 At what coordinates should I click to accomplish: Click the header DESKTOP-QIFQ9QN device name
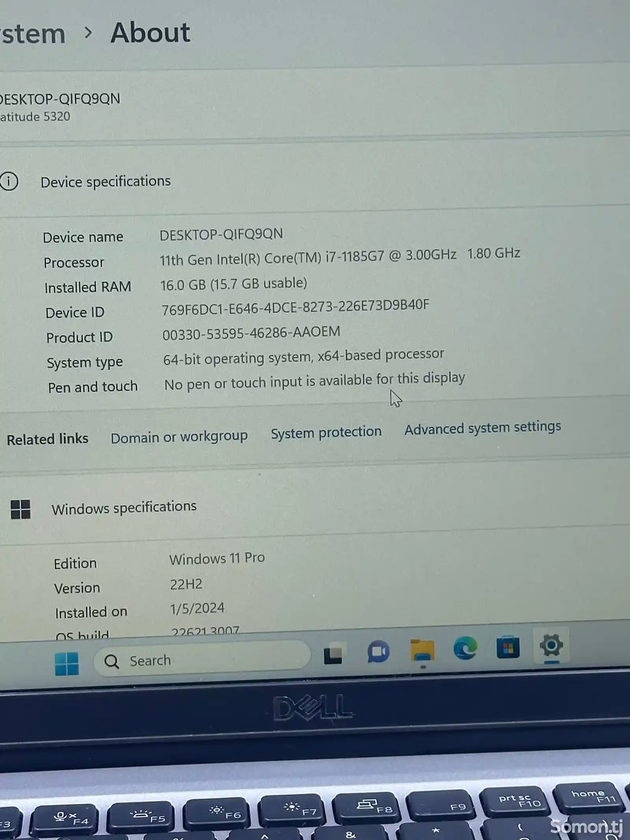[60, 98]
